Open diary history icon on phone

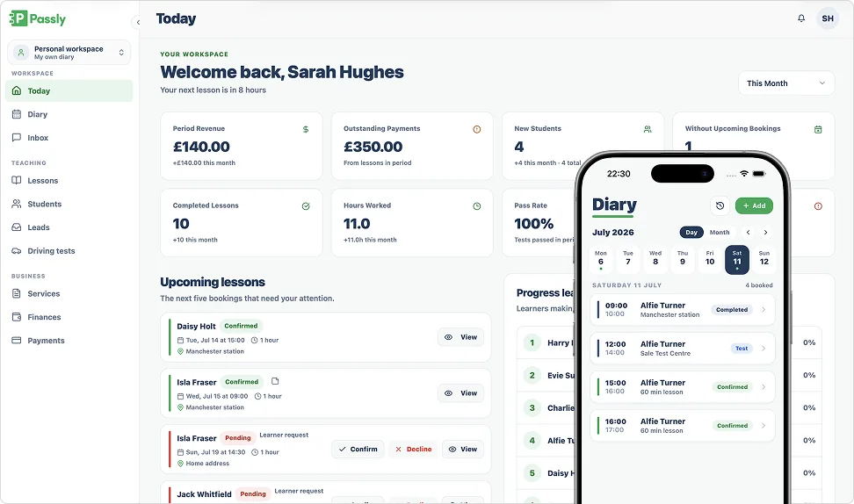(720, 205)
